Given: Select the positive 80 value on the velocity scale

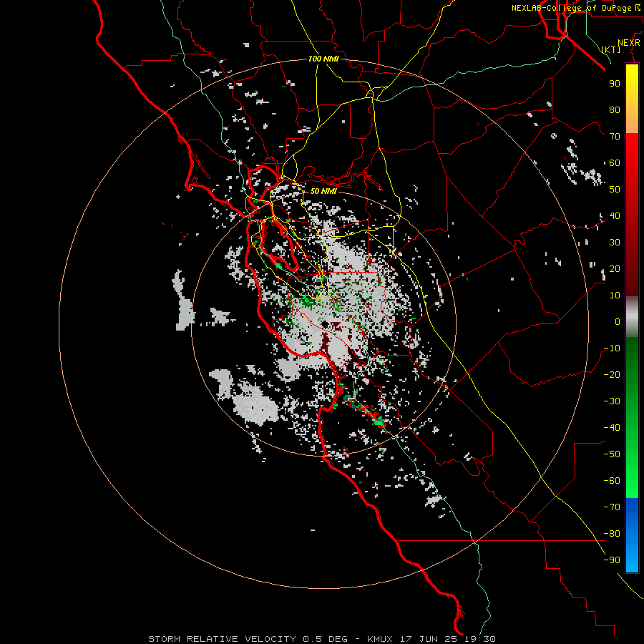Looking at the screenshot, I should click(x=615, y=109).
